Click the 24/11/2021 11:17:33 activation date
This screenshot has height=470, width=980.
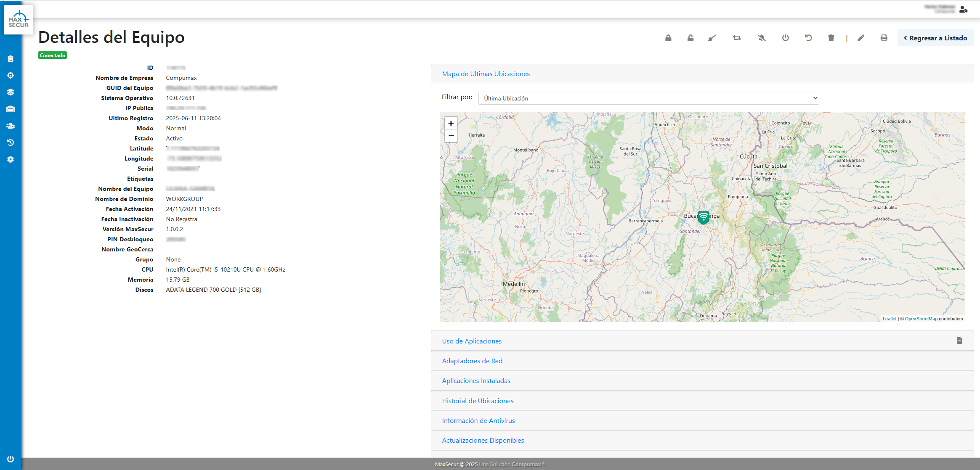coord(193,209)
